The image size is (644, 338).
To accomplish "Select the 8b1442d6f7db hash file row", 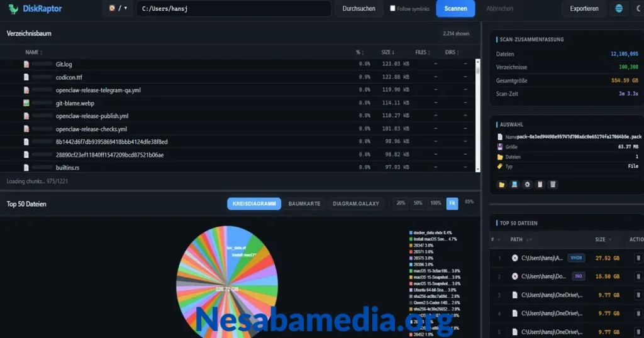I will (237, 141).
